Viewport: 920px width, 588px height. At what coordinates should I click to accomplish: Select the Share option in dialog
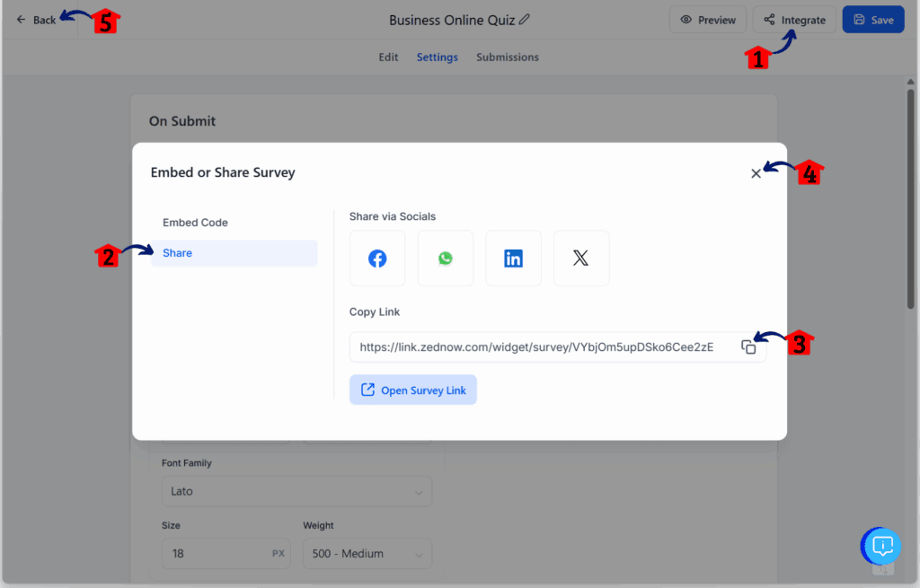tap(234, 252)
